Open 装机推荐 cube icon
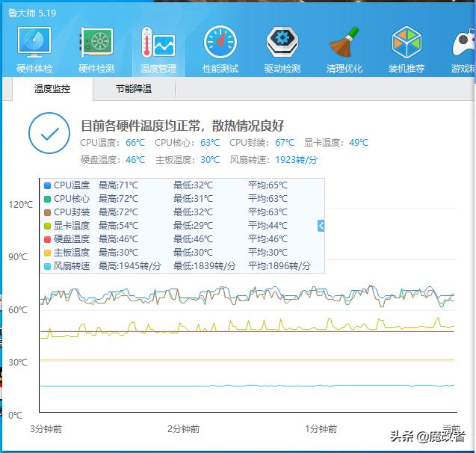476x453 pixels. (407, 43)
